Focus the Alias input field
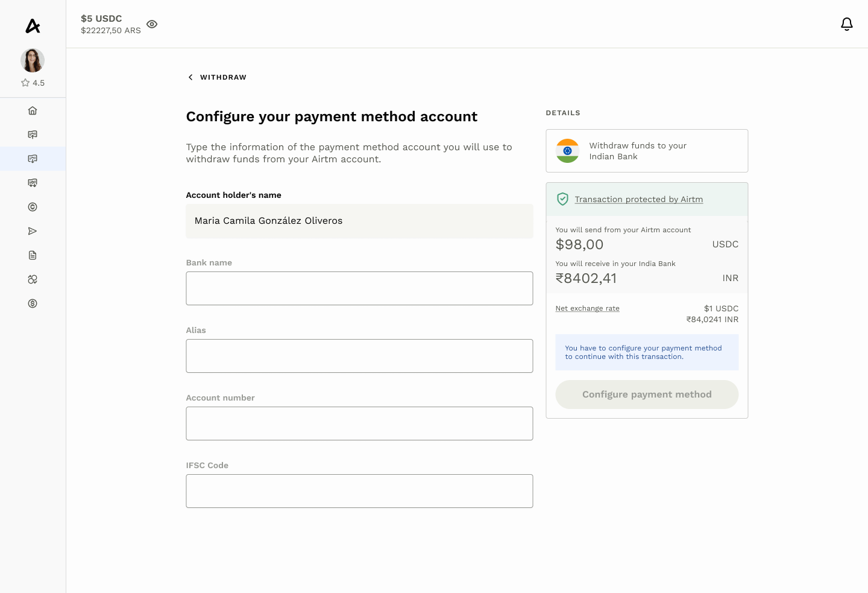Screen dimensions: 868x593 point(359,356)
